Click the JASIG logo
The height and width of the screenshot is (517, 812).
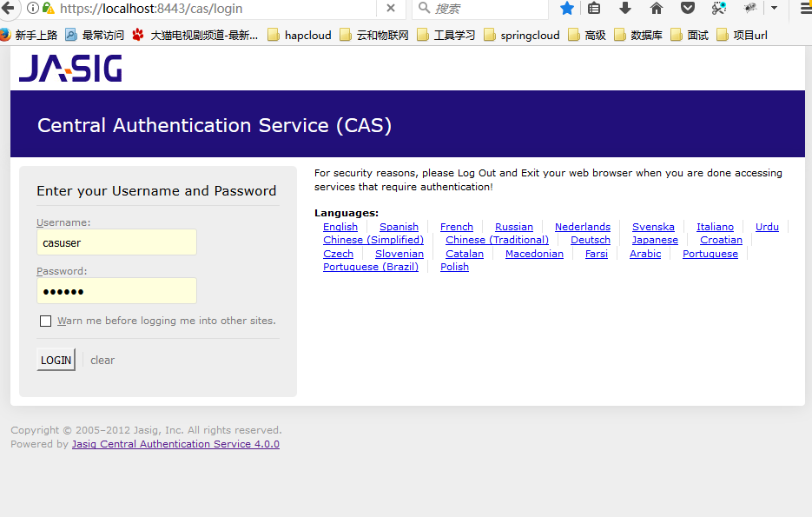[x=70, y=69]
